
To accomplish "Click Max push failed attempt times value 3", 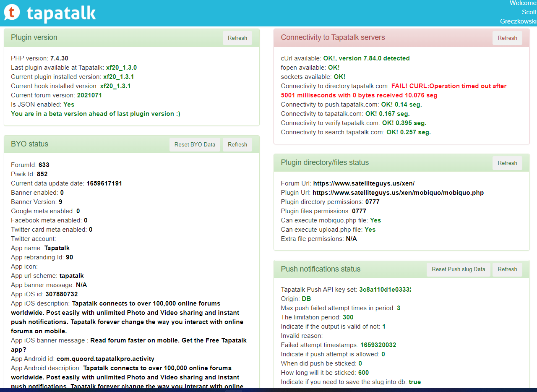I will (399, 308).
